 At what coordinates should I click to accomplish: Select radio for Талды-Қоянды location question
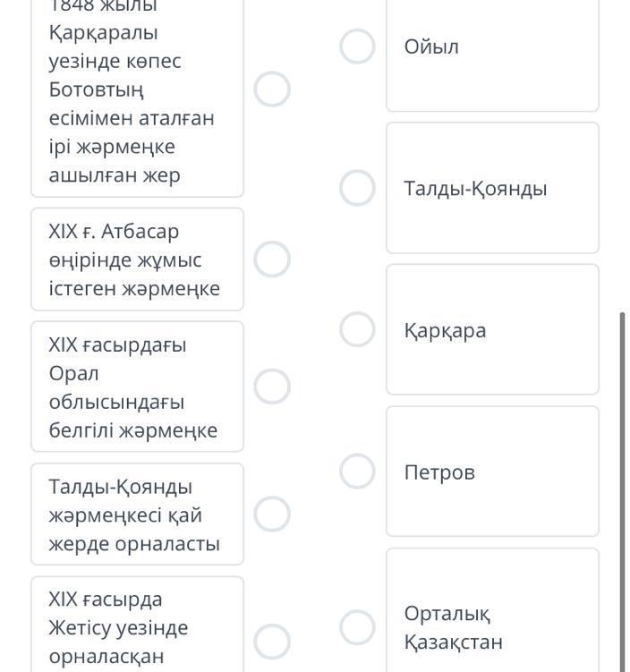pyautogui.click(x=272, y=515)
